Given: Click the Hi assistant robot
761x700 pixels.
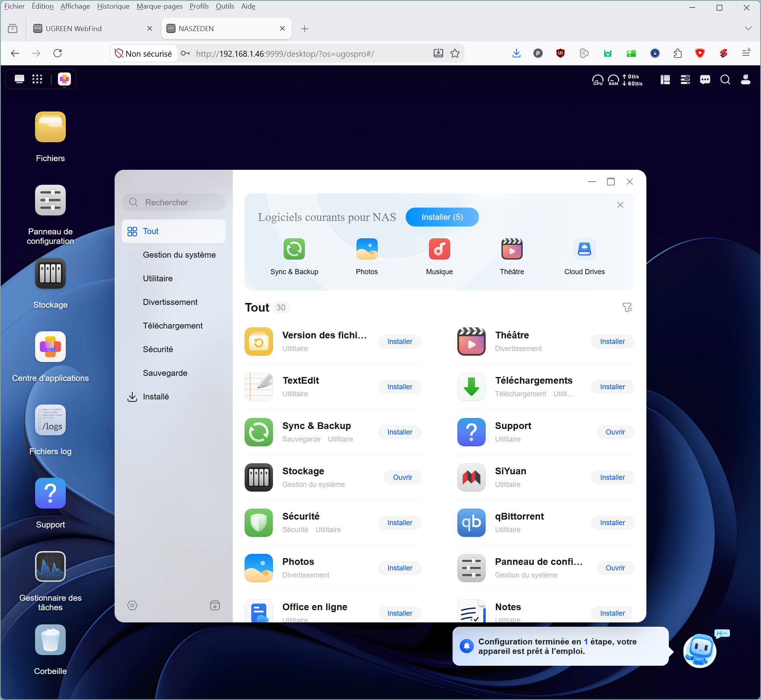Looking at the screenshot, I should click(x=700, y=650).
